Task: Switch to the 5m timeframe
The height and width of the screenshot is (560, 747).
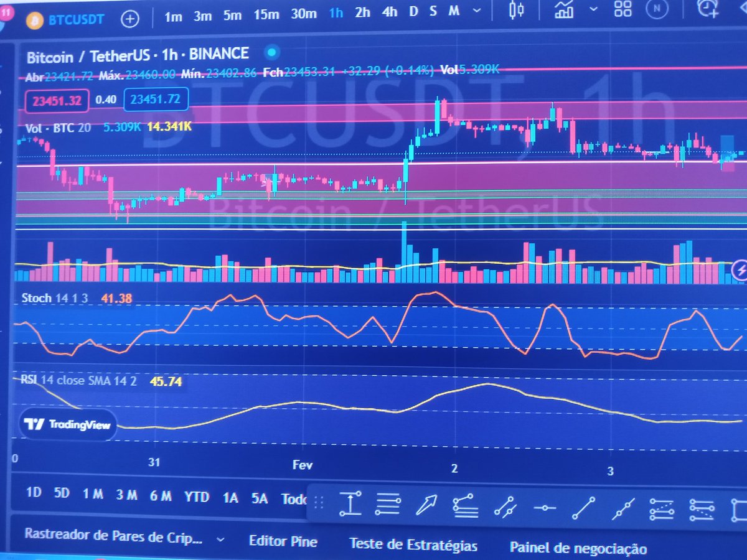Action: click(x=232, y=16)
